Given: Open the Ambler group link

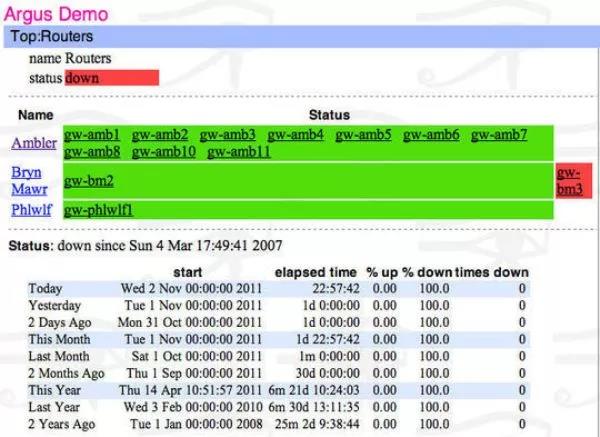Looking at the screenshot, I should tap(34, 143).
